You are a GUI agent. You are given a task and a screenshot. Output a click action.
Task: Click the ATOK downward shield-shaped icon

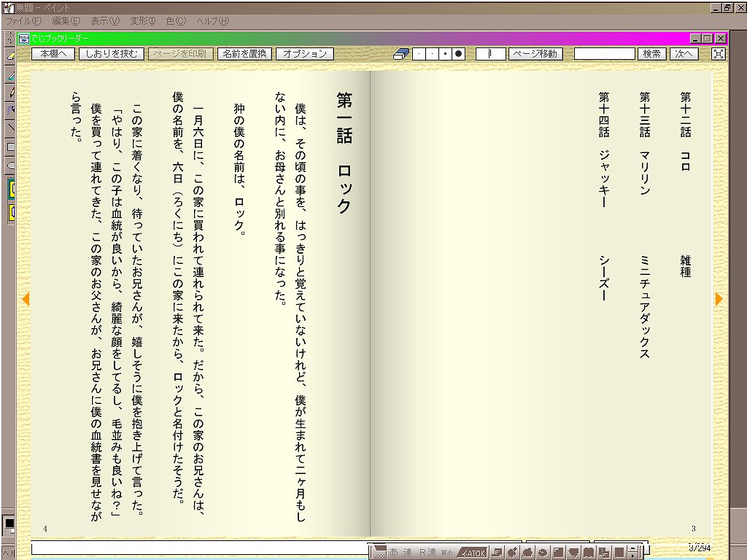point(573,553)
